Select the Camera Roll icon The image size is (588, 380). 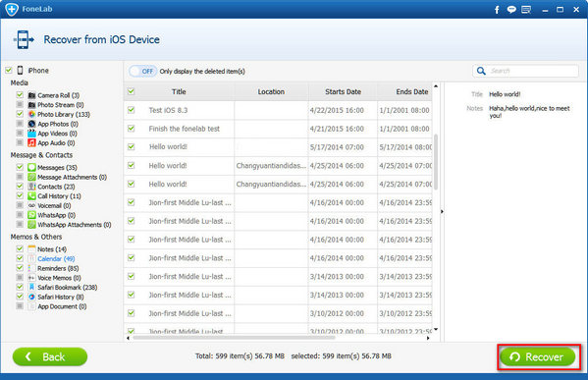point(31,95)
